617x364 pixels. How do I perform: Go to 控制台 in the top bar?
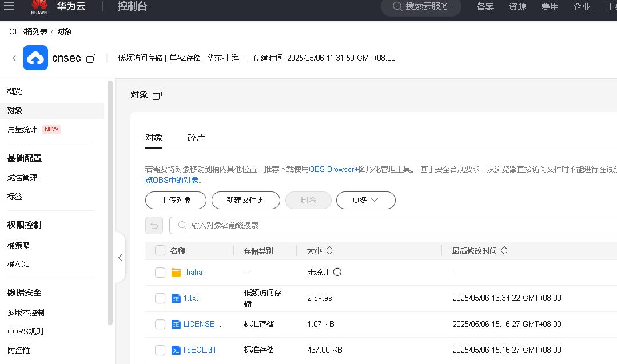click(132, 6)
